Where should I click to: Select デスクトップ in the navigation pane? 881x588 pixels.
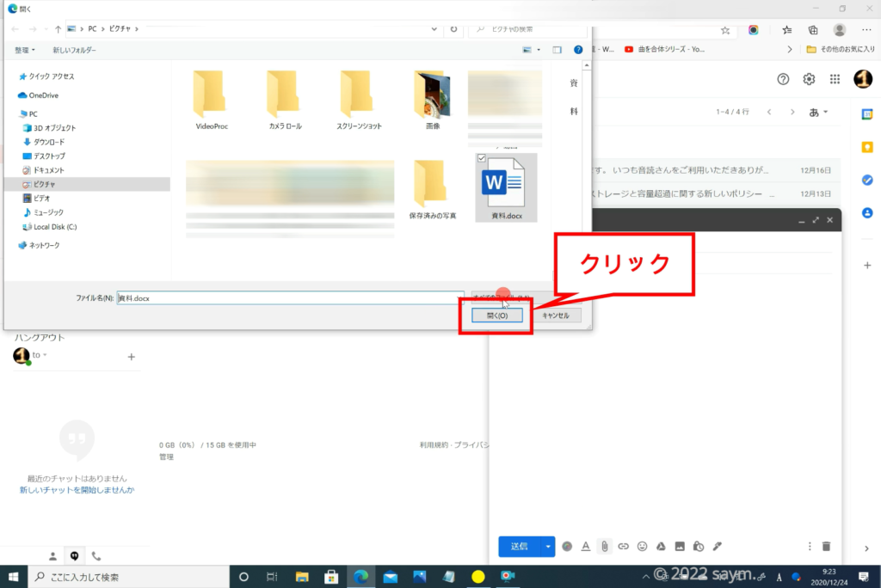[x=48, y=156]
